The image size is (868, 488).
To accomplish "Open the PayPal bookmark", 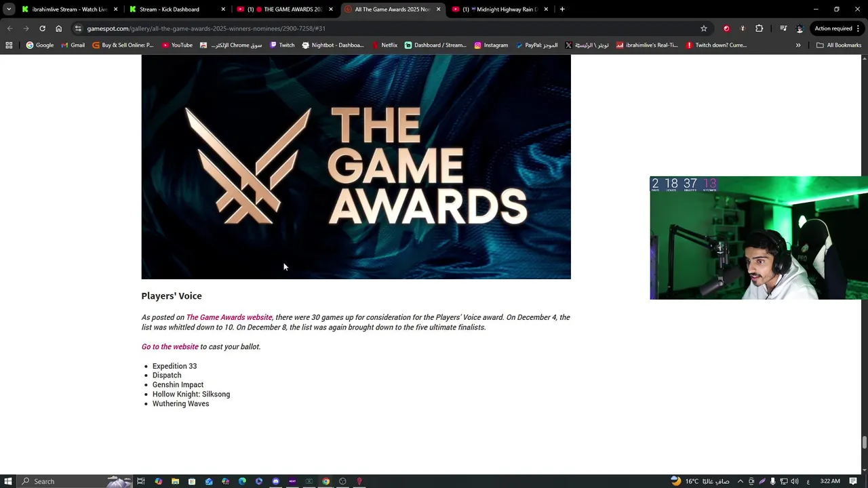I will (x=536, y=45).
